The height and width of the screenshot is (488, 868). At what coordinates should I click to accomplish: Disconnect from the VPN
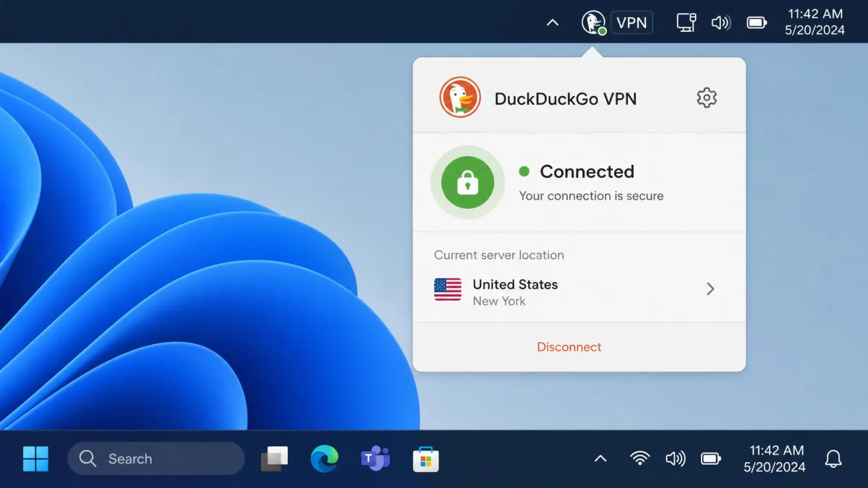click(x=569, y=347)
